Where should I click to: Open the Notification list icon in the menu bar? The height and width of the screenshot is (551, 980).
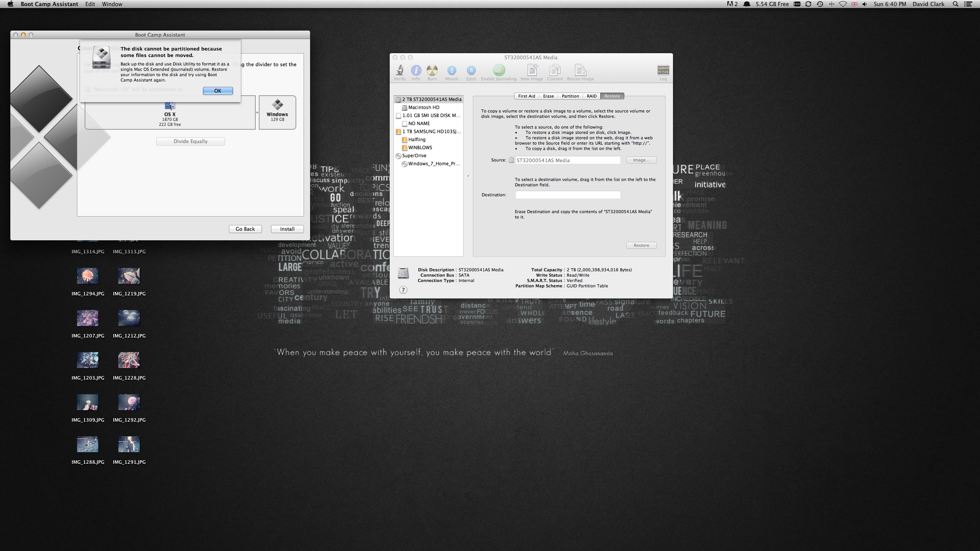[968, 4]
